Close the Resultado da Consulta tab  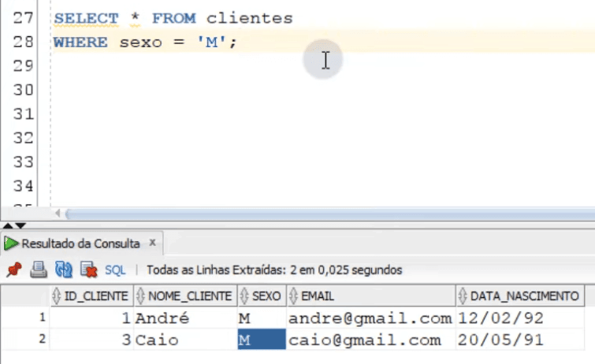152,243
